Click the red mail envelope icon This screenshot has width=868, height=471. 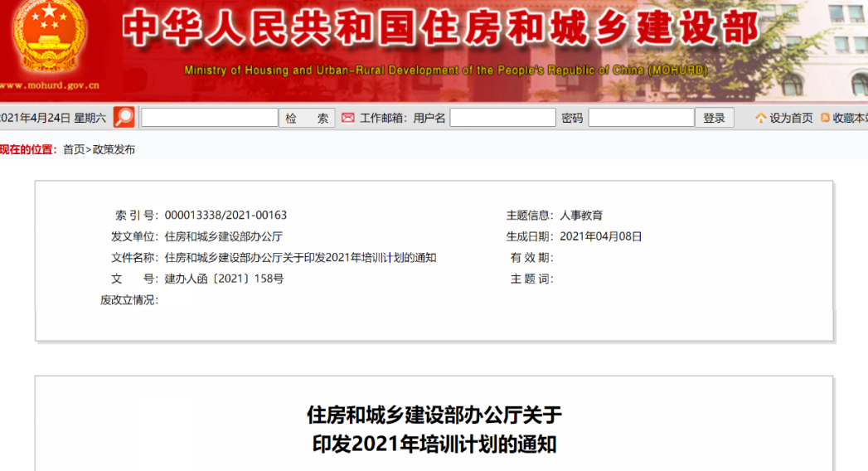coord(347,118)
